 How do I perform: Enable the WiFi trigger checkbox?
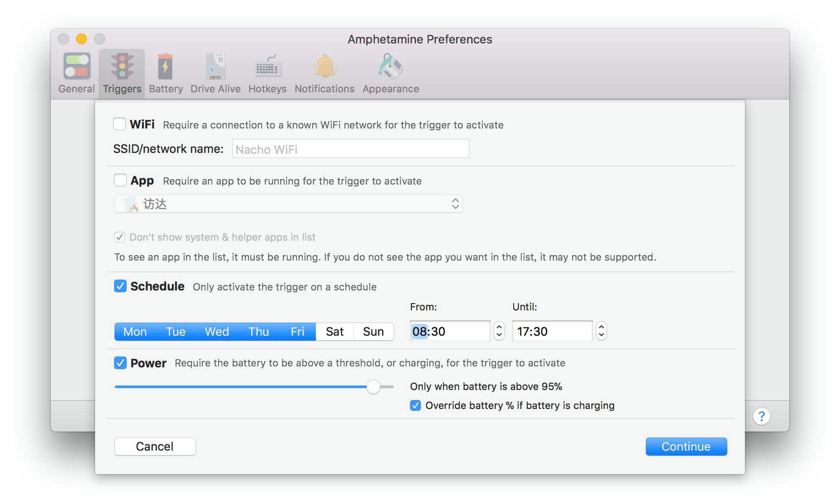click(x=119, y=124)
